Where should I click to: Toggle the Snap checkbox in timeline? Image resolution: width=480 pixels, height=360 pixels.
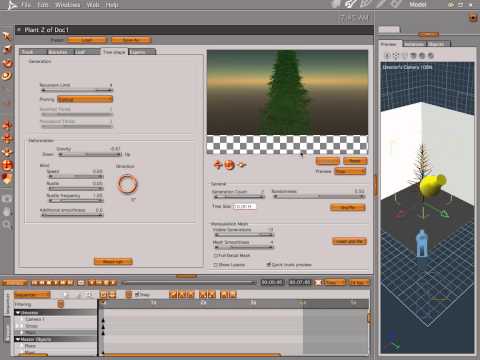pyautogui.click(x=137, y=294)
